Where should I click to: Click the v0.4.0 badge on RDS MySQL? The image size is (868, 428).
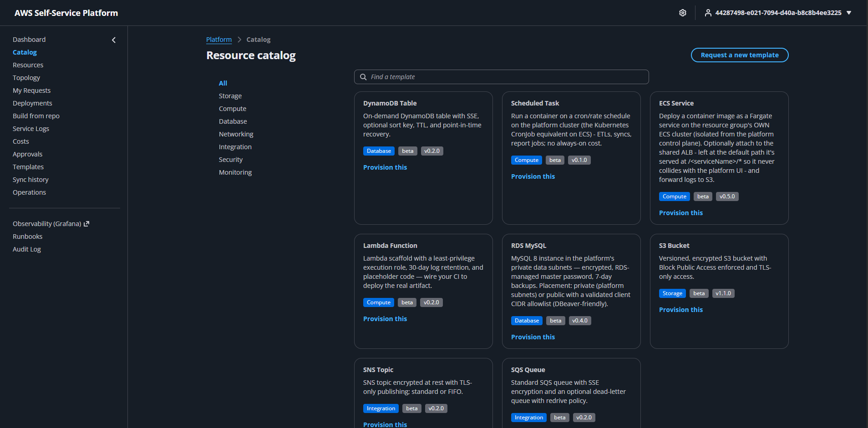(x=579, y=321)
